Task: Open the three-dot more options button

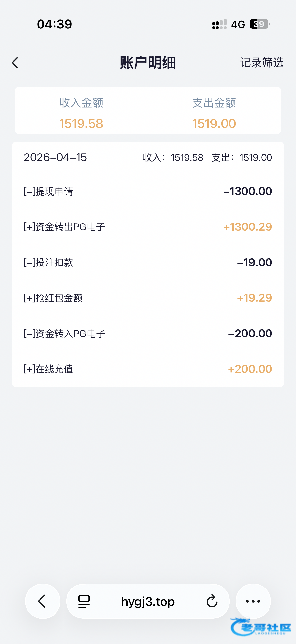Action: click(x=253, y=601)
